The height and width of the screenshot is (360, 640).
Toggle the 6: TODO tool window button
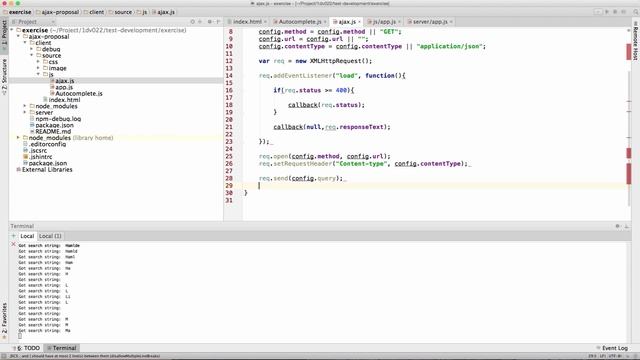(27, 348)
